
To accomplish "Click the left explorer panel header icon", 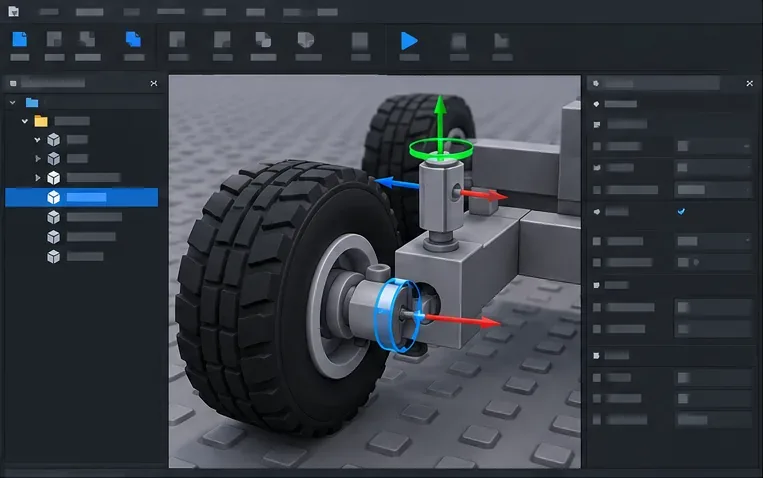I will (13, 83).
